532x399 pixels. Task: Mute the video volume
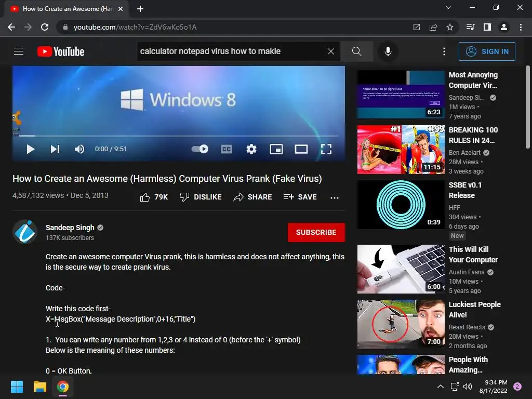pos(79,149)
